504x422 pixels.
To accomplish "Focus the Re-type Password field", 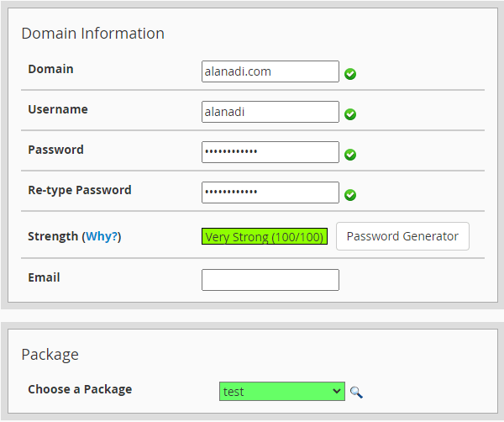I will [x=270, y=193].
